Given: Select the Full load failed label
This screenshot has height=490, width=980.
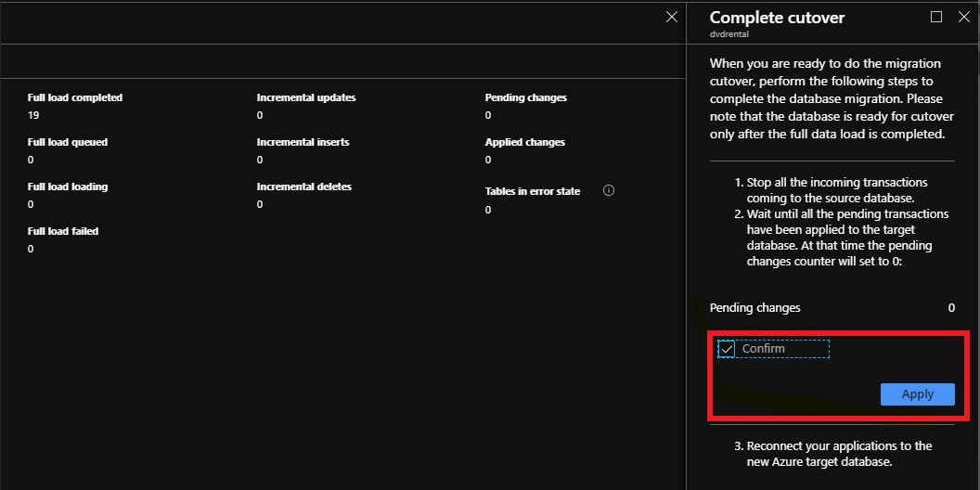Looking at the screenshot, I should (63, 231).
